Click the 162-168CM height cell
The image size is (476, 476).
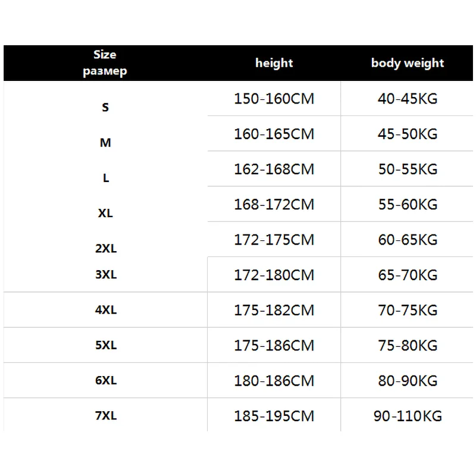pyautogui.click(x=274, y=169)
